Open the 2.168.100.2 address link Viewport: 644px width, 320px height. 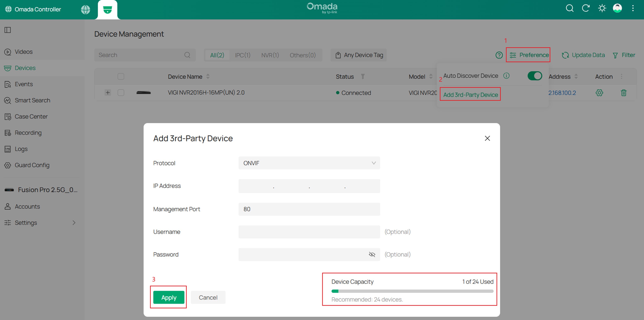562,93
